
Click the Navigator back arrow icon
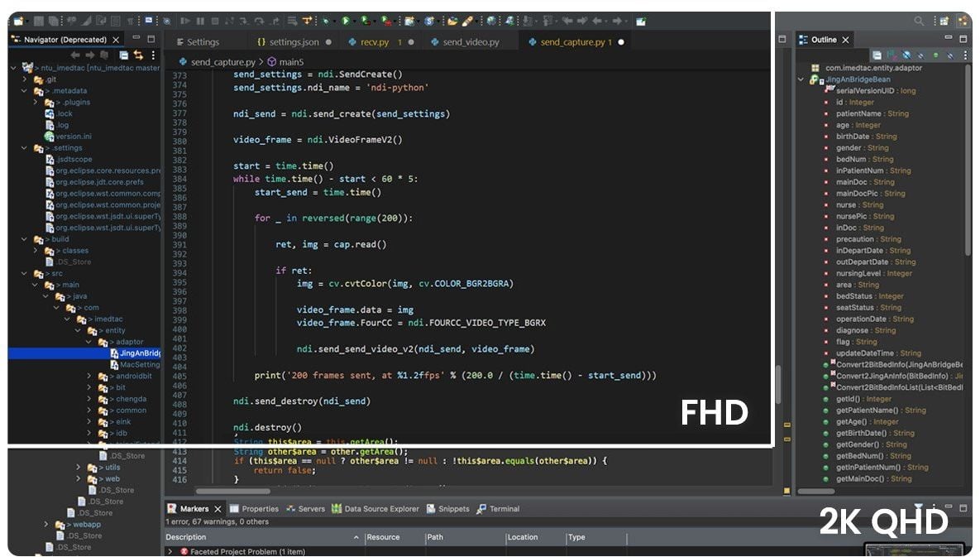pyautogui.click(x=75, y=55)
